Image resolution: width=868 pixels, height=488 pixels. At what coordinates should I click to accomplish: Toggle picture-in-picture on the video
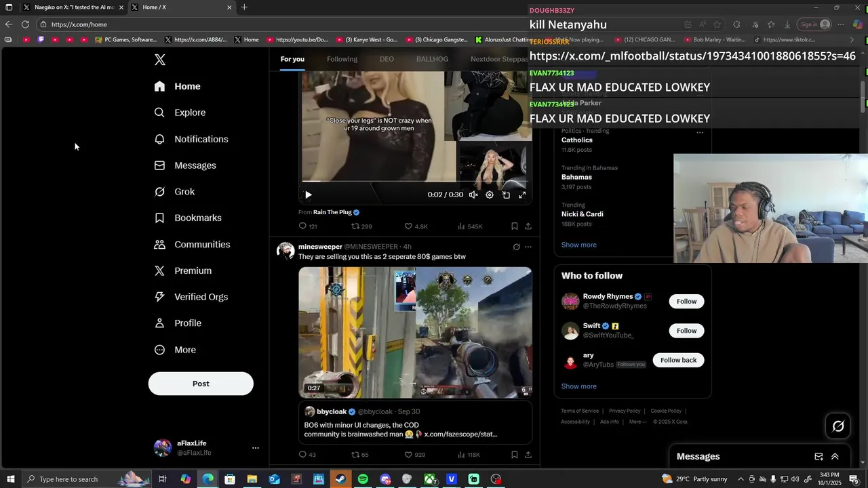point(506,195)
